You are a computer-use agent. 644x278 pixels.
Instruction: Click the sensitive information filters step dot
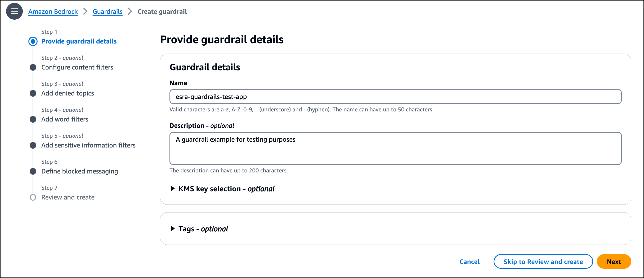[x=33, y=145]
